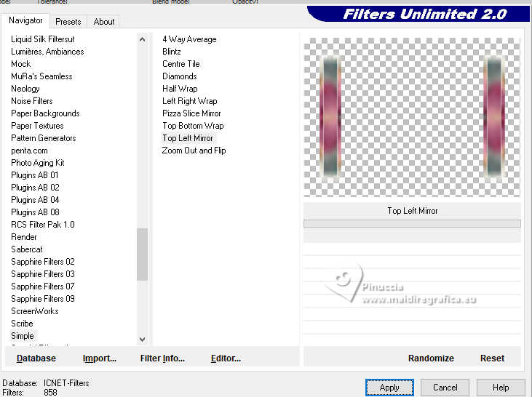Screen dimensions: 532x397
Task: Choose the 4 Way Average filter
Action: [189, 39]
